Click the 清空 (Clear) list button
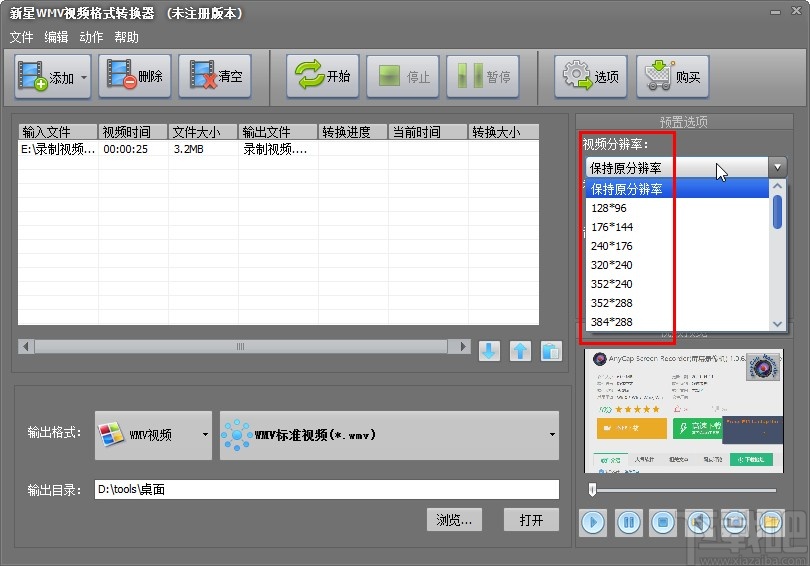The image size is (810, 566). [214, 76]
